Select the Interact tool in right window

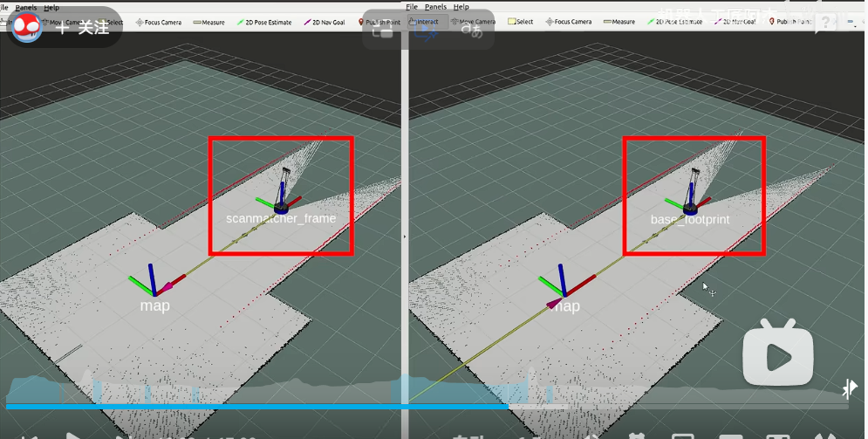coord(423,22)
